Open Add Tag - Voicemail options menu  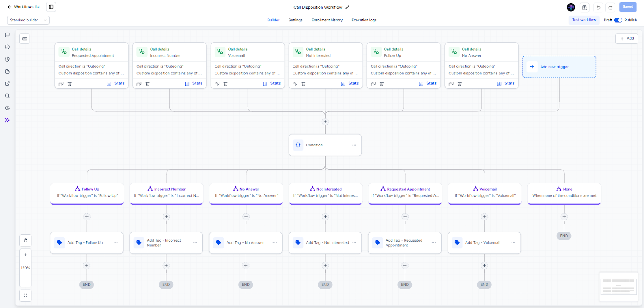click(513, 243)
